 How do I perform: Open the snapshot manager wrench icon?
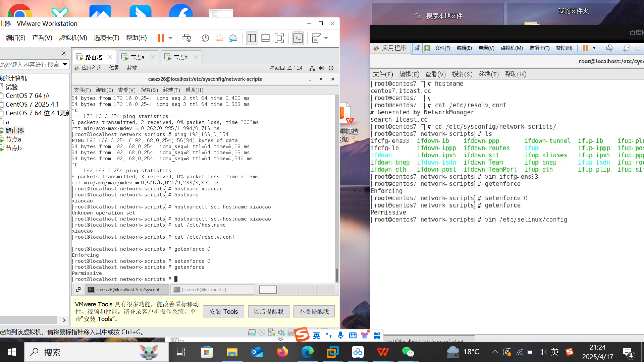(x=233, y=38)
